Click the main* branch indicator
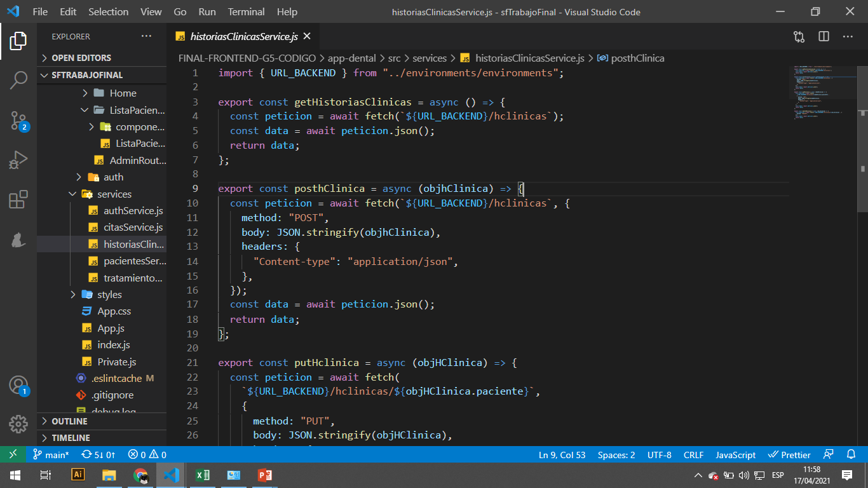 point(51,454)
